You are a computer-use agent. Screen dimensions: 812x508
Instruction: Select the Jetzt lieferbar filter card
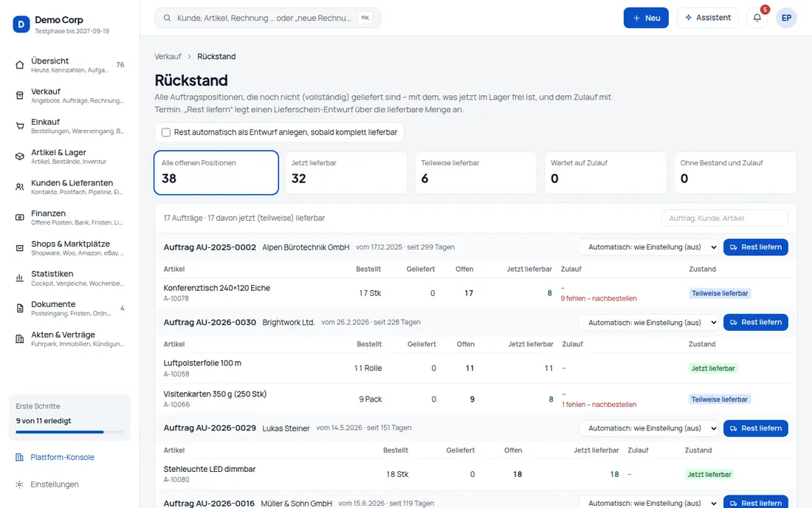[x=345, y=173]
